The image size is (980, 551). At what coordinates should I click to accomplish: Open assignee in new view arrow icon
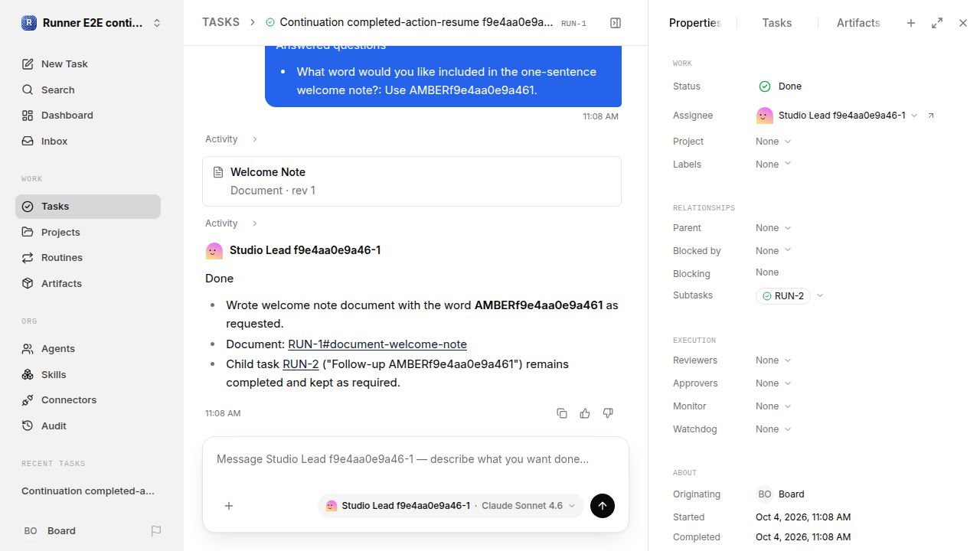[x=931, y=116]
